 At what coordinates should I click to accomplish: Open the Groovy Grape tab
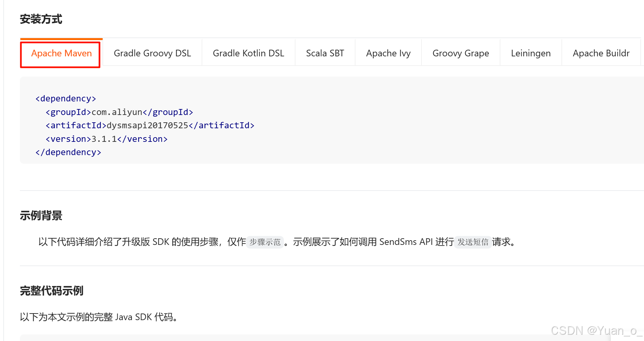coord(461,53)
